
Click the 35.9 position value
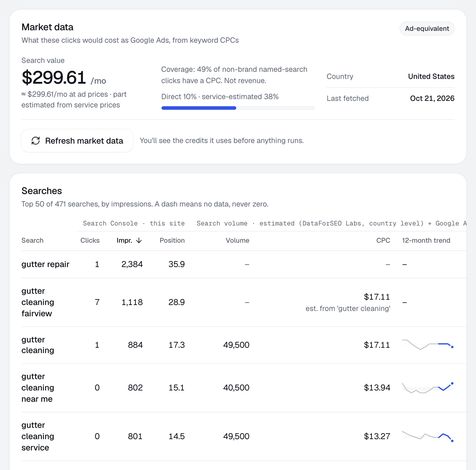click(177, 264)
